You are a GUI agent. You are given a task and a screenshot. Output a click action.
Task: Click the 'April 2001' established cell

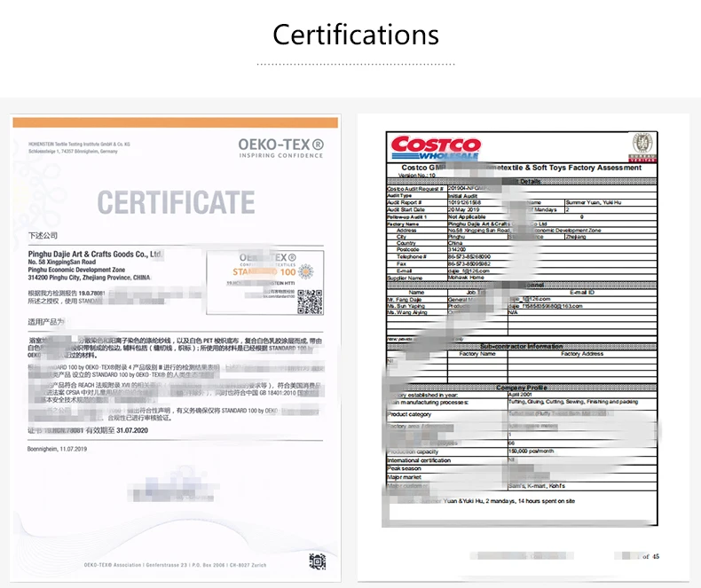point(520,395)
